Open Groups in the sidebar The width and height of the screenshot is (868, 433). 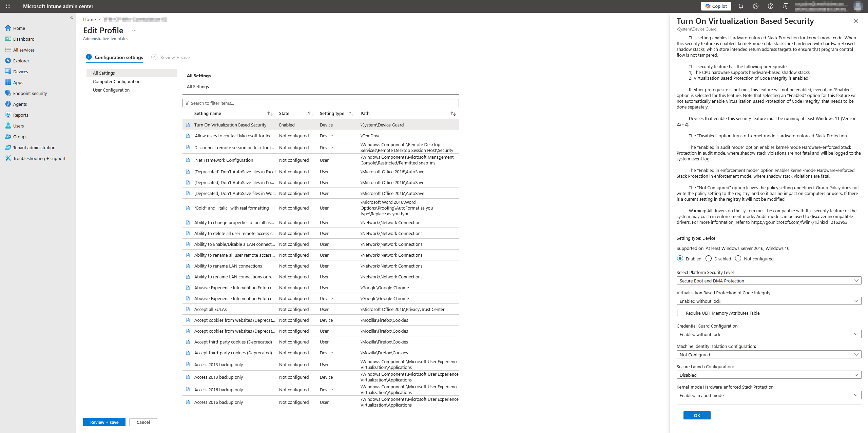tap(20, 137)
